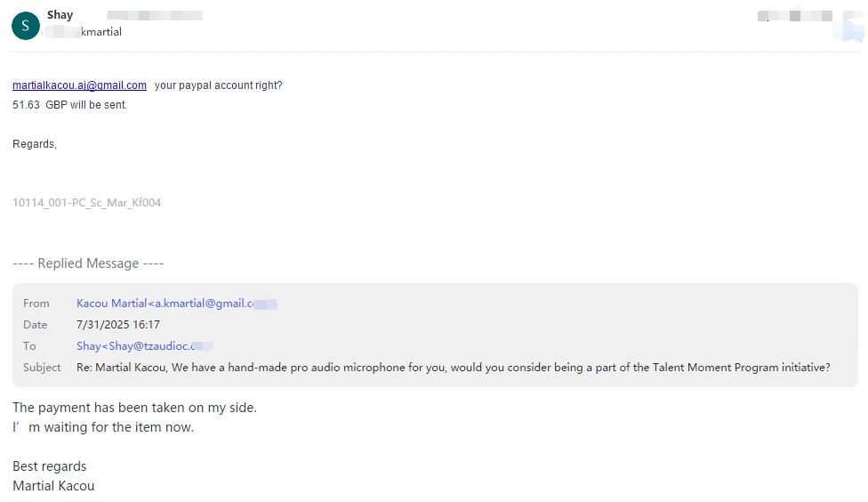Click the date 7/31/2025 16:17
Viewport: 868px width, 502px height.
click(118, 325)
